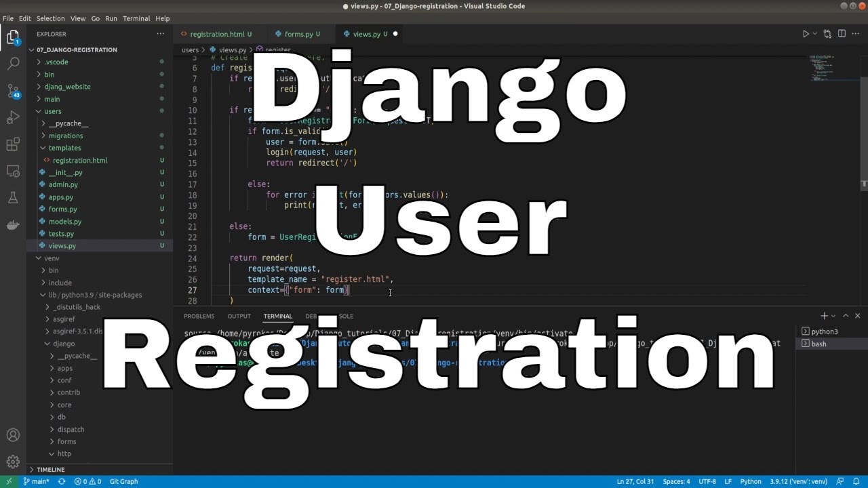Run the Python file with play icon
The image size is (868, 488).
(806, 34)
